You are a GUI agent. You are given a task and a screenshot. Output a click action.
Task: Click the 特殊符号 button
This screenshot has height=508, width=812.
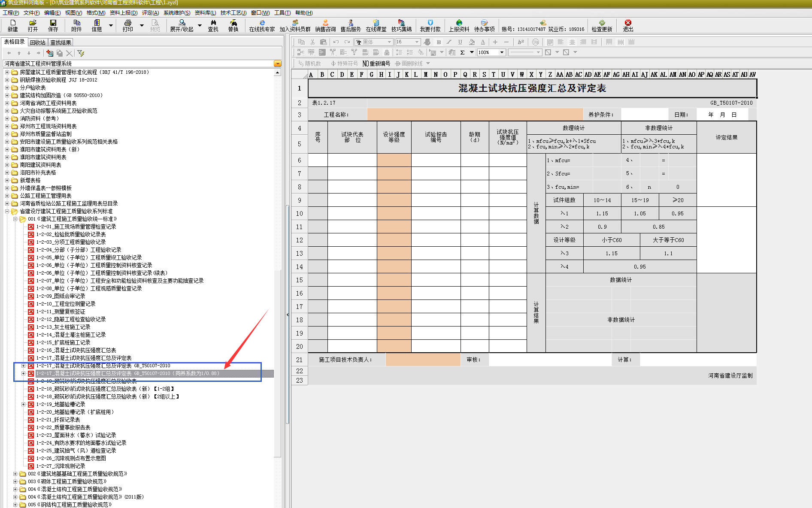coord(344,63)
